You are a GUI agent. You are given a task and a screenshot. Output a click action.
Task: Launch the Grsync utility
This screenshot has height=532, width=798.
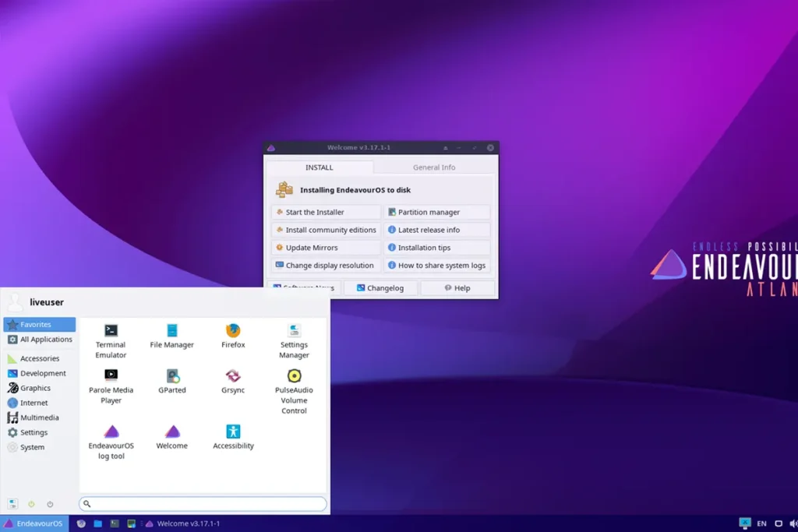(232, 379)
